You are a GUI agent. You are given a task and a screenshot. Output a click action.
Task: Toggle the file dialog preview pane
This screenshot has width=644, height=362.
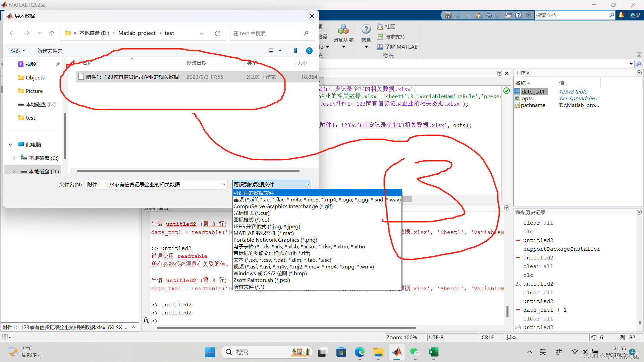tap(294, 51)
